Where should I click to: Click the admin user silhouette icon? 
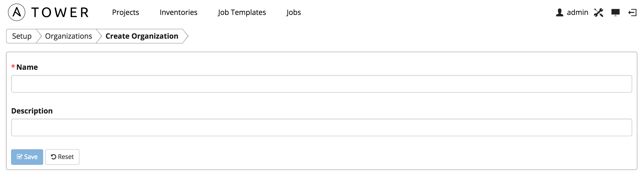560,12
